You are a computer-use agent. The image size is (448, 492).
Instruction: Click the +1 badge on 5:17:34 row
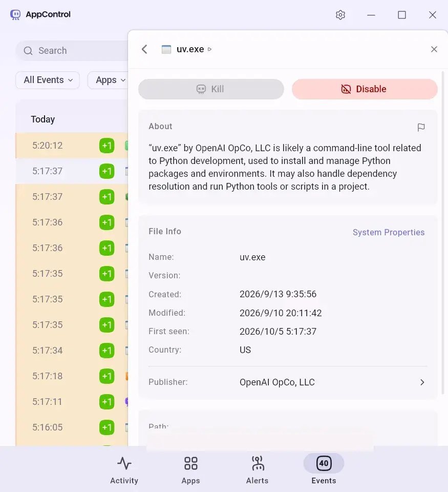[x=107, y=351]
